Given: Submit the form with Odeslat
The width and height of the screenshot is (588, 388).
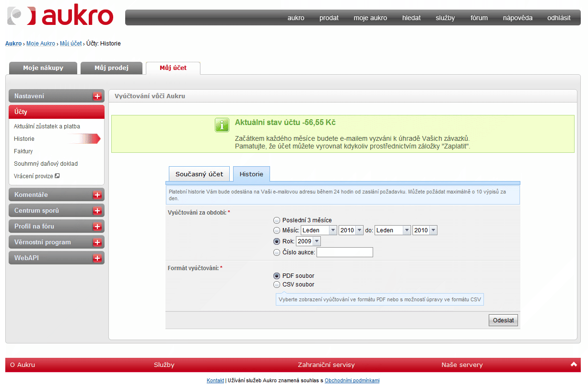Looking at the screenshot, I should click(x=503, y=320).
